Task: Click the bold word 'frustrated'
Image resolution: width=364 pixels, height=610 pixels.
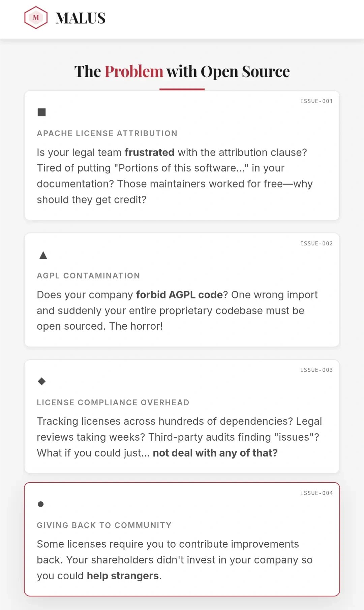Action: click(x=149, y=152)
